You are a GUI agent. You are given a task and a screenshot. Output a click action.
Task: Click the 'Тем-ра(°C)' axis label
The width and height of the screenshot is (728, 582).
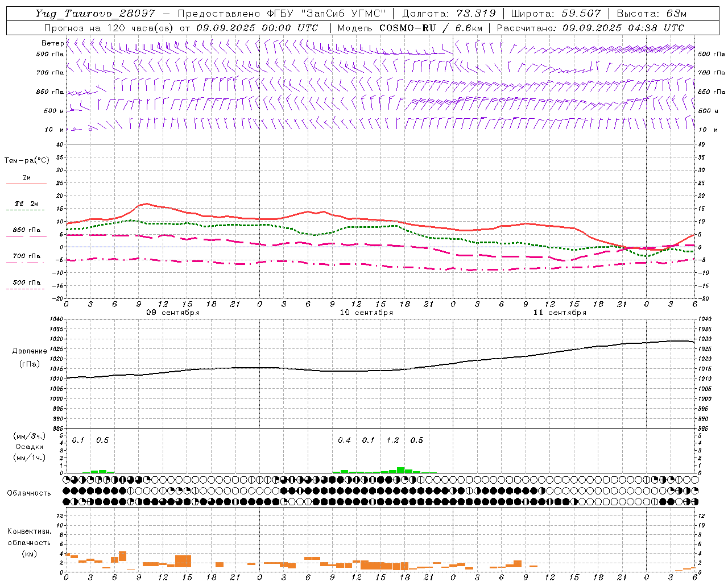[27, 161]
